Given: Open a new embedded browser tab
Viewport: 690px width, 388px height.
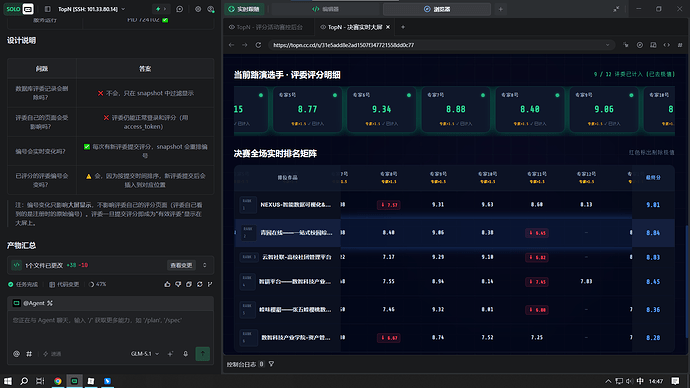Looking at the screenshot, I should (x=403, y=27).
